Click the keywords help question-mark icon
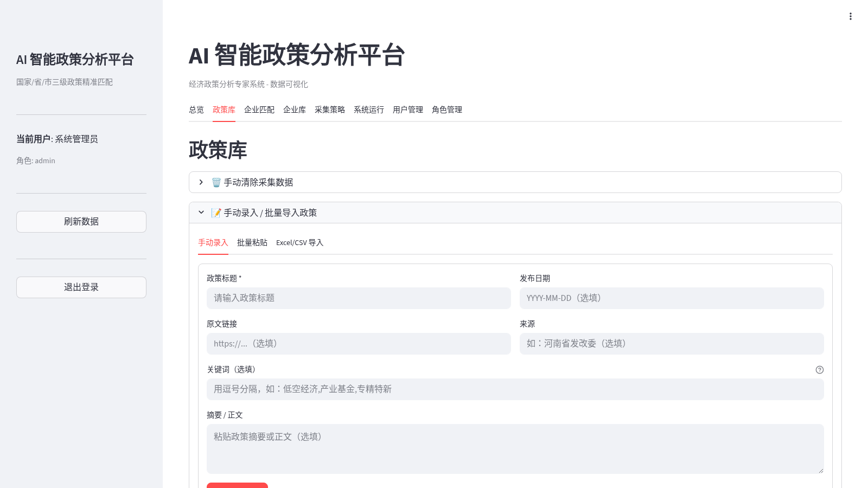868x488 pixels. [x=820, y=370]
